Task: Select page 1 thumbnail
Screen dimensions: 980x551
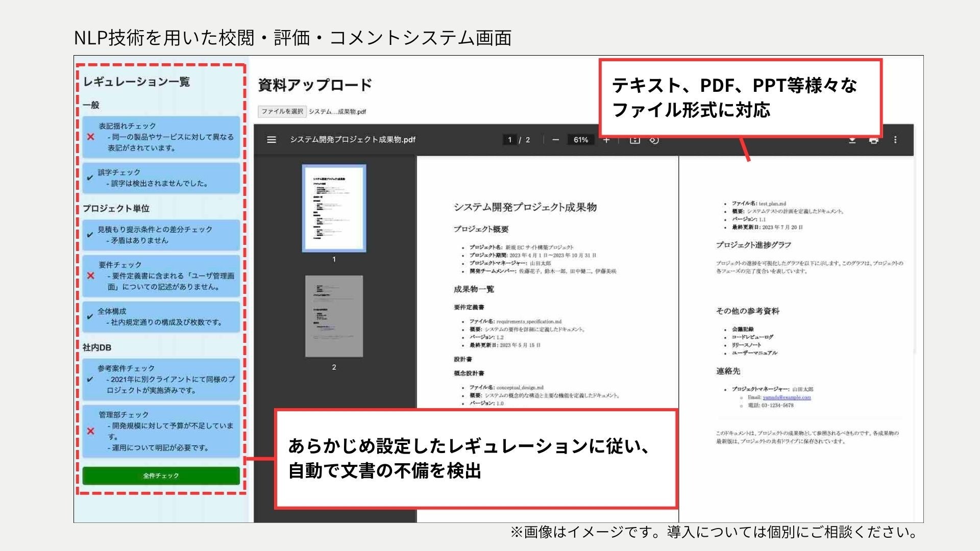Action: 334,208
